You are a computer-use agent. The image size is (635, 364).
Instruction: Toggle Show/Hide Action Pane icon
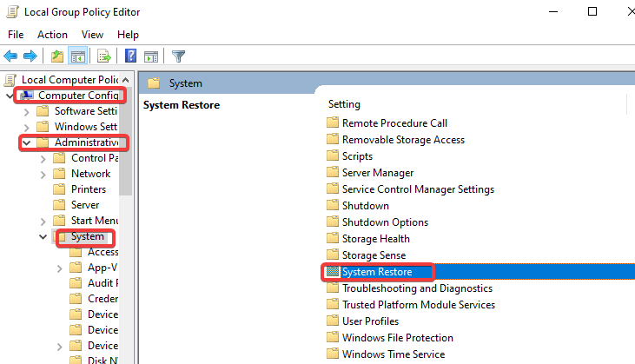[x=151, y=56]
